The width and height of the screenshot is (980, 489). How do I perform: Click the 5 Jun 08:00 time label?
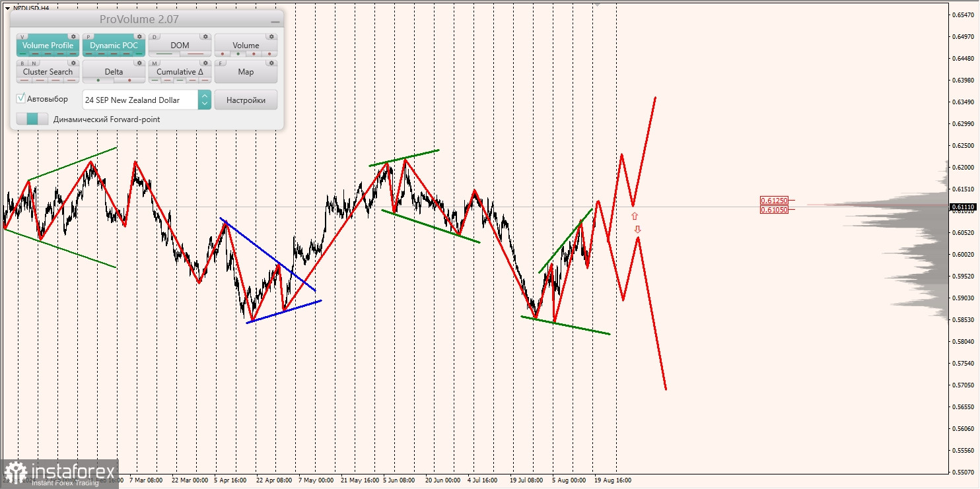coord(399,480)
